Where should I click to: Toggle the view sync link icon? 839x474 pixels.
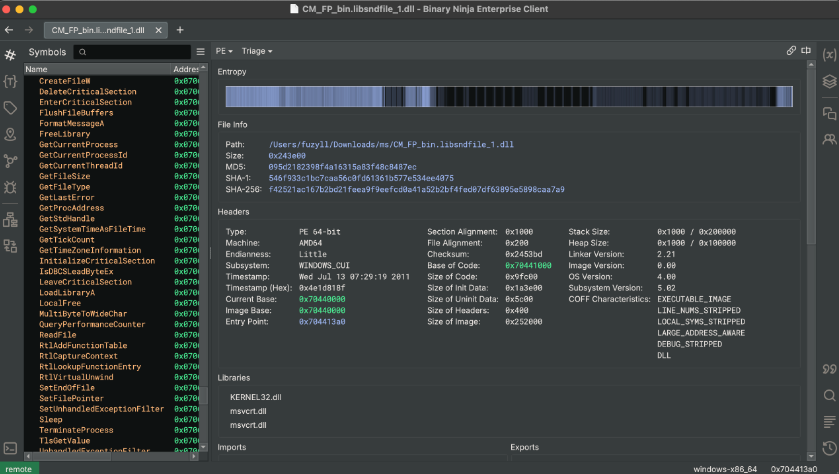click(791, 50)
